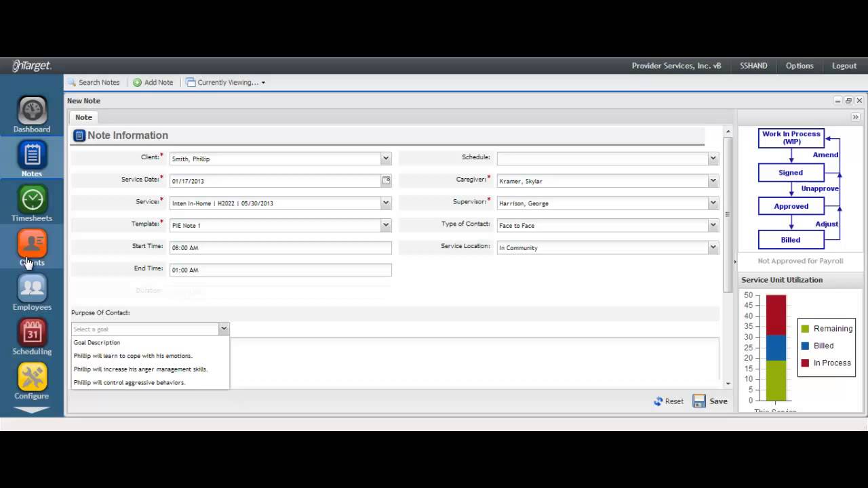Open the Template dropdown arrow

coord(386,225)
